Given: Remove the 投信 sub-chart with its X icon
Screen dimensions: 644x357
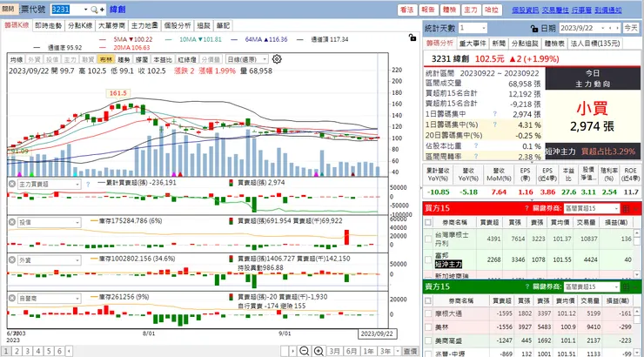Looking at the screenshot, I should point(12,222).
